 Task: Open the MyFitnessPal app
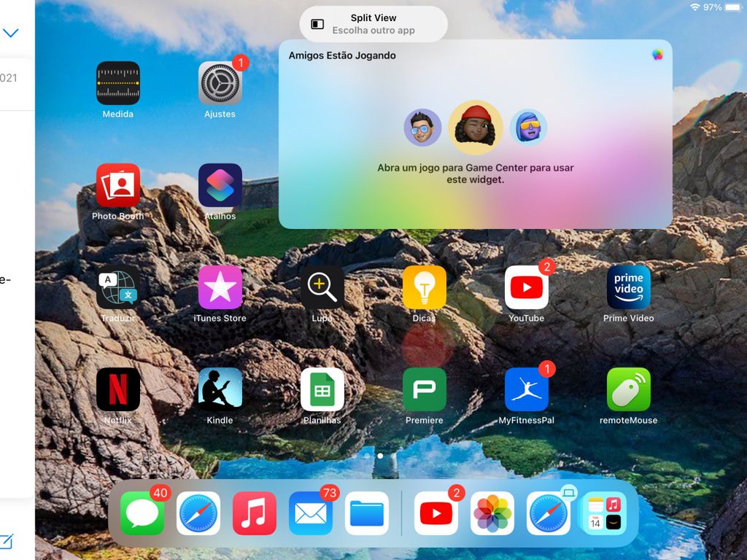pos(527,389)
